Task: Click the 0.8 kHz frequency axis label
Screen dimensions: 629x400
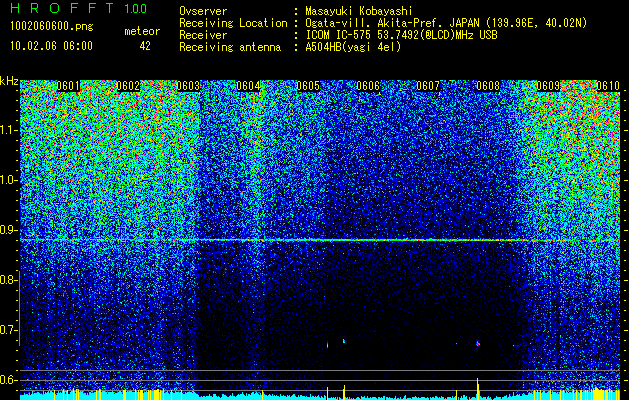Action: click(x=9, y=280)
